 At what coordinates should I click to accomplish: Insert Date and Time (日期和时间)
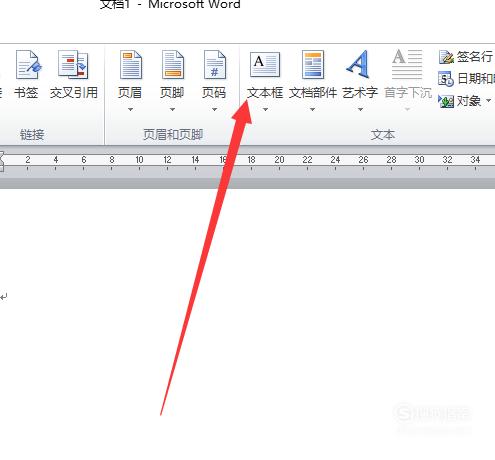[466, 79]
